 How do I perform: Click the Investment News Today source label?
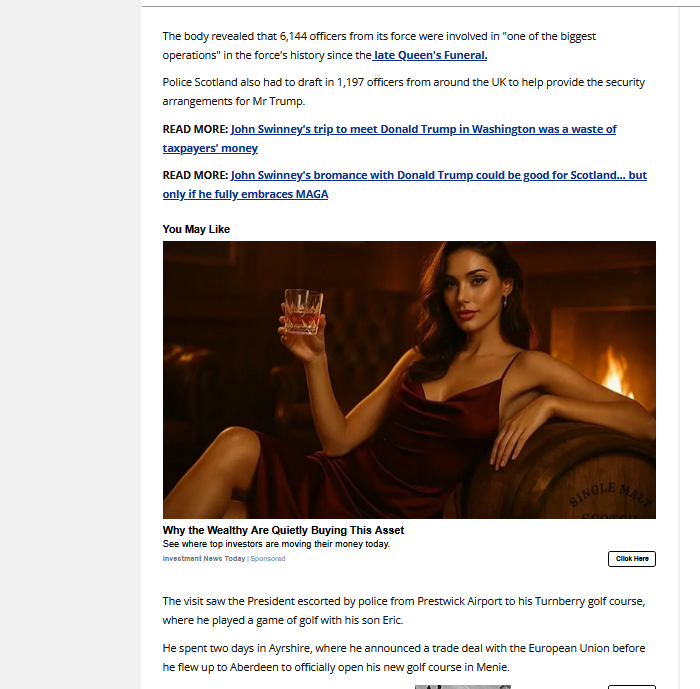point(204,559)
